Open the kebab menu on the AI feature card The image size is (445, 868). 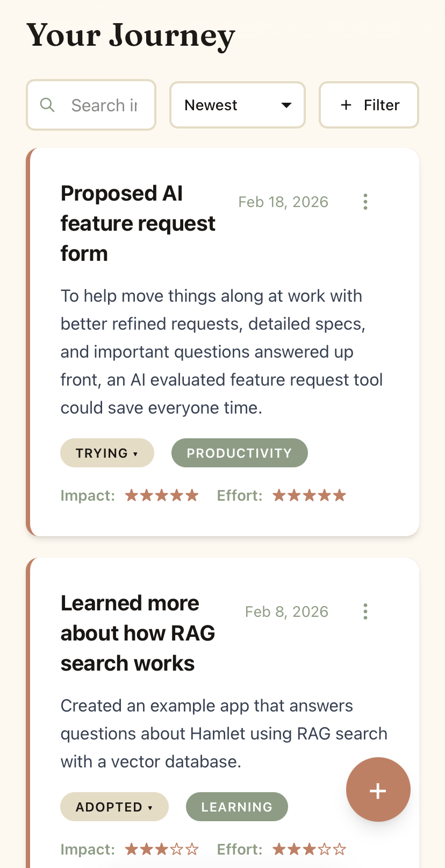365,202
